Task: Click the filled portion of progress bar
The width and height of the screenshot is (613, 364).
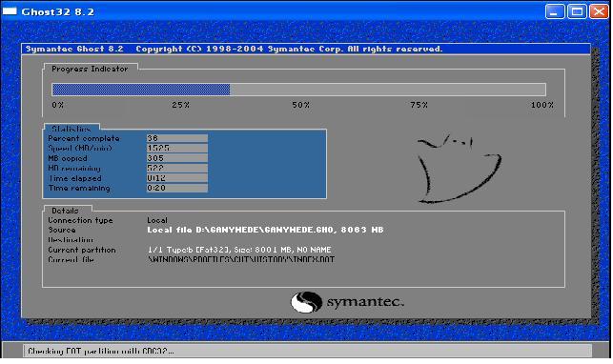Action: [141, 90]
